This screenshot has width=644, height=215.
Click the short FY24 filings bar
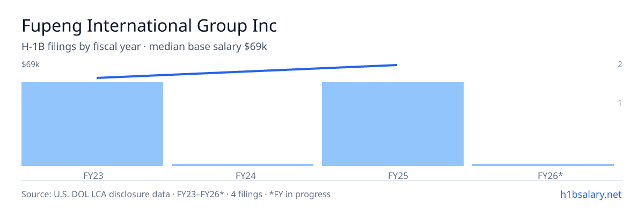243,165
